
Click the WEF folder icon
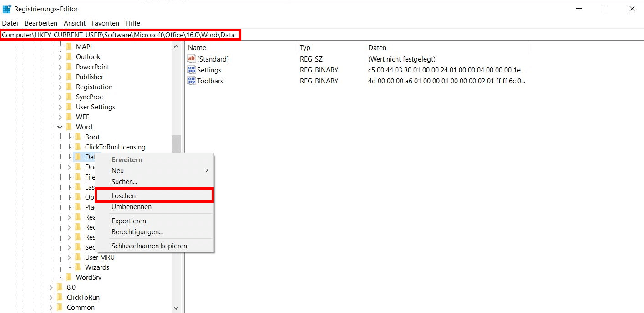[69, 117]
